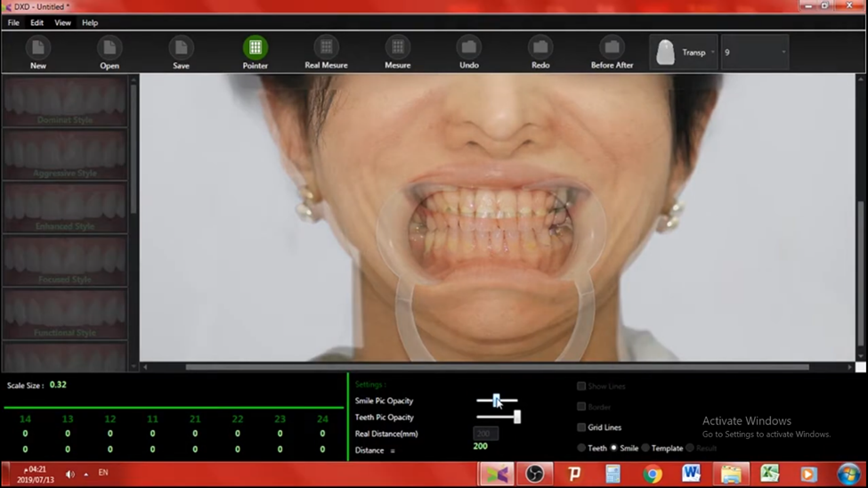Toggle the Show Lines checkbox

coord(581,386)
